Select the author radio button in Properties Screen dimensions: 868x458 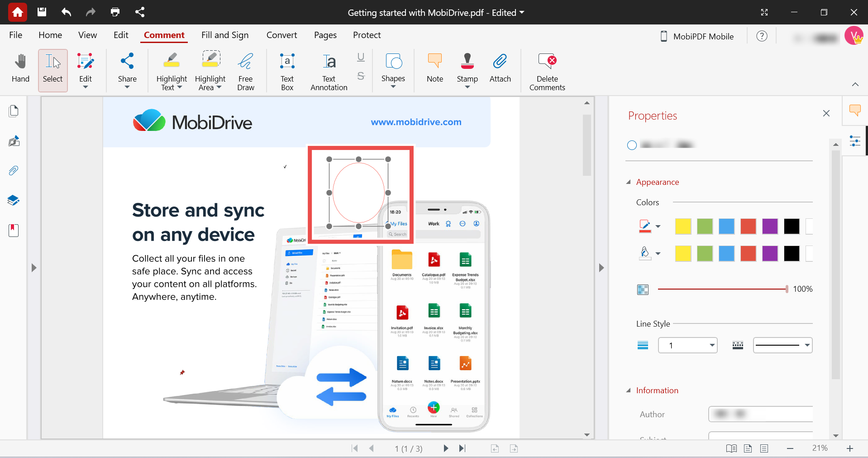pyautogui.click(x=632, y=145)
